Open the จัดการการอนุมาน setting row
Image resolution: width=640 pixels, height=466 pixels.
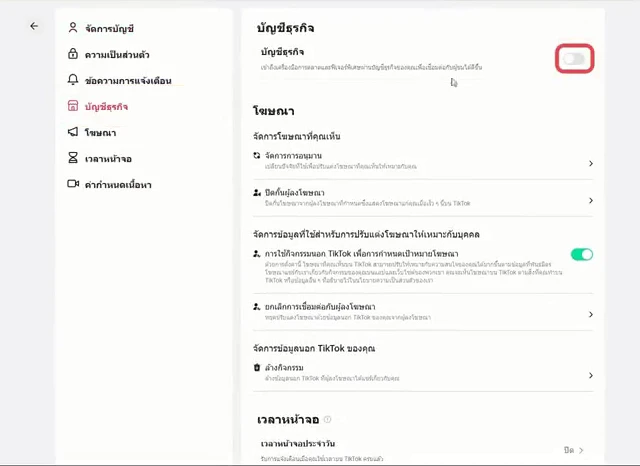click(x=423, y=161)
